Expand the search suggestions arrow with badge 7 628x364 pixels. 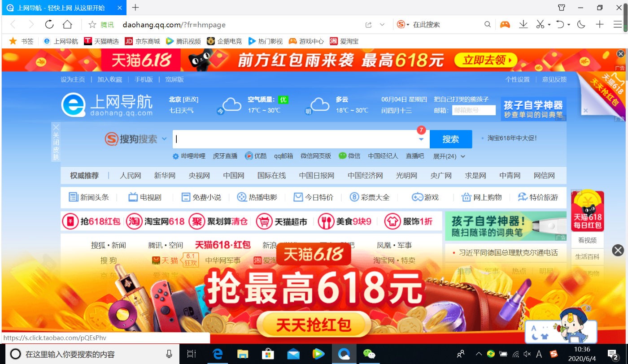click(x=421, y=139)
